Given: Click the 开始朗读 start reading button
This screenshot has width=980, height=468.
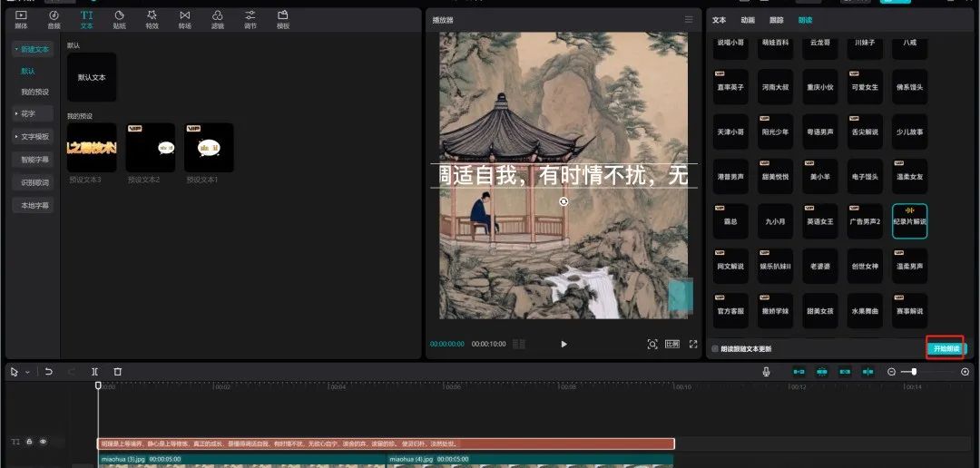Looking at the screenshot, I should pyautogui.click(x=946, y=348).
